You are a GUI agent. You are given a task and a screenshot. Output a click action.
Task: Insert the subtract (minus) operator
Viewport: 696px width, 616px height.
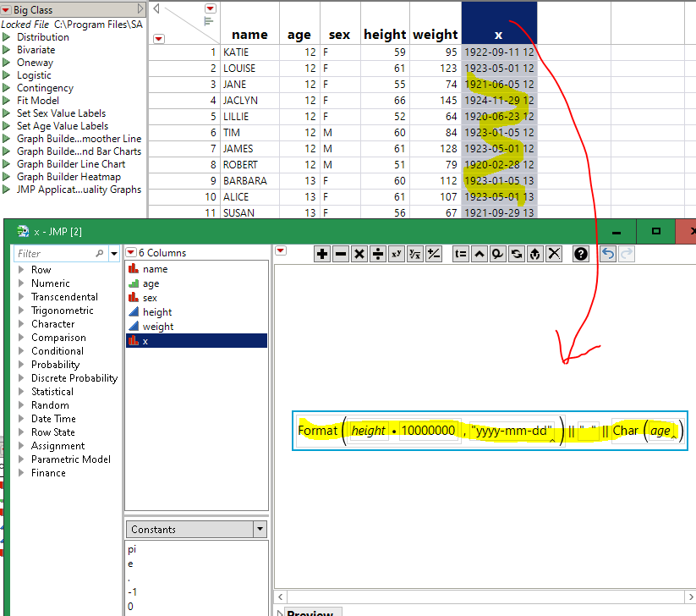pyautogui.click(x=341, y=254)
